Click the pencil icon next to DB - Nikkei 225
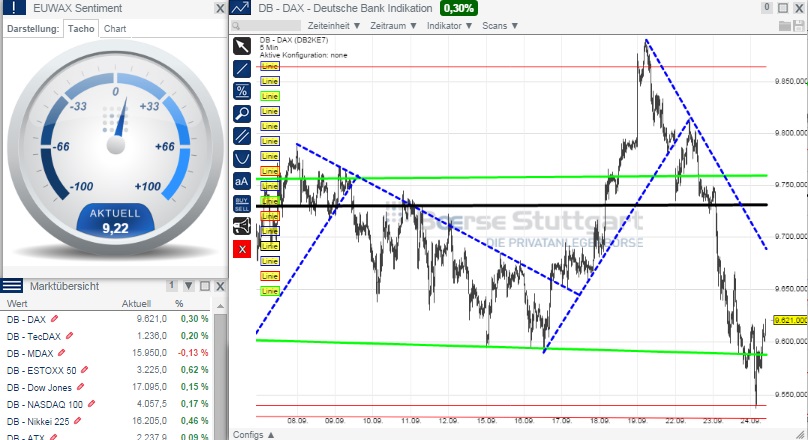Screen dimensions: 808x440 pos(77,421)
